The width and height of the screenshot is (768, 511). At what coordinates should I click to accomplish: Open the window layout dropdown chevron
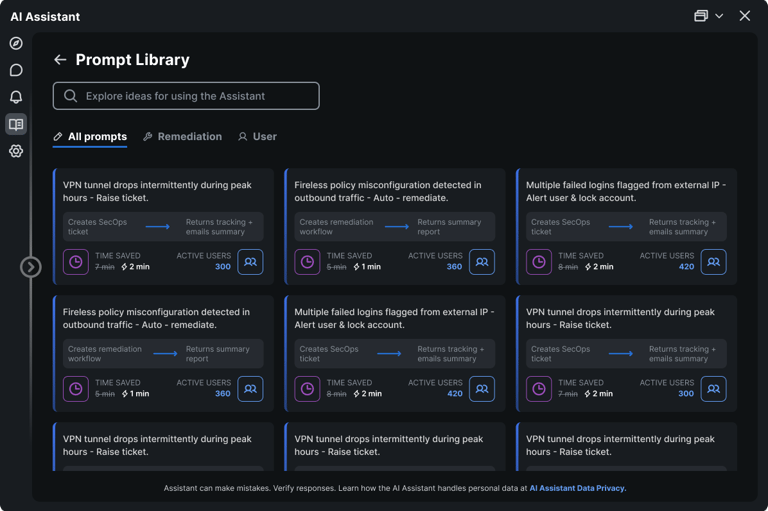[719, 16]
